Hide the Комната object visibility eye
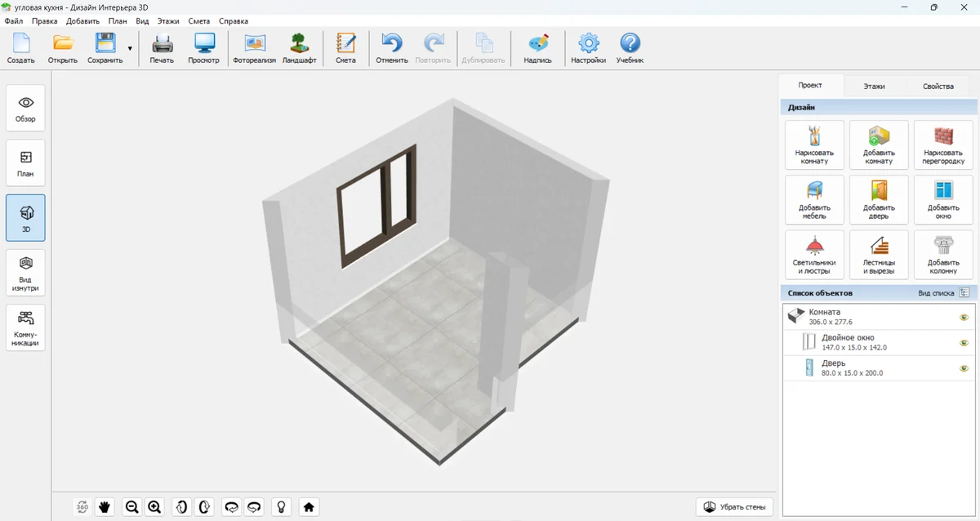The height and width of the screenshot is (521, 980). point(964,318)
